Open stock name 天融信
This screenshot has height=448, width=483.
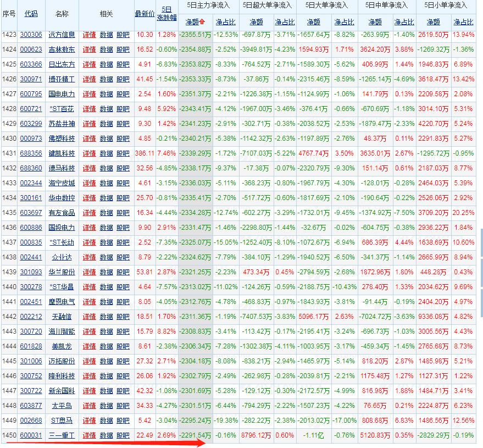62,317
